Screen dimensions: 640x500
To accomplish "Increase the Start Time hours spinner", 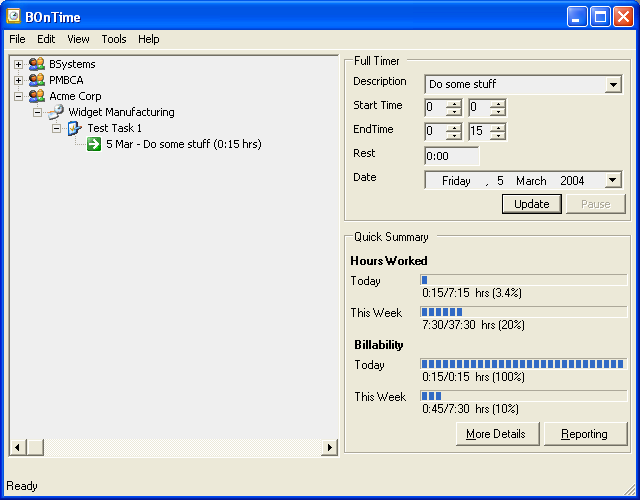I will [x=454, y=104].
